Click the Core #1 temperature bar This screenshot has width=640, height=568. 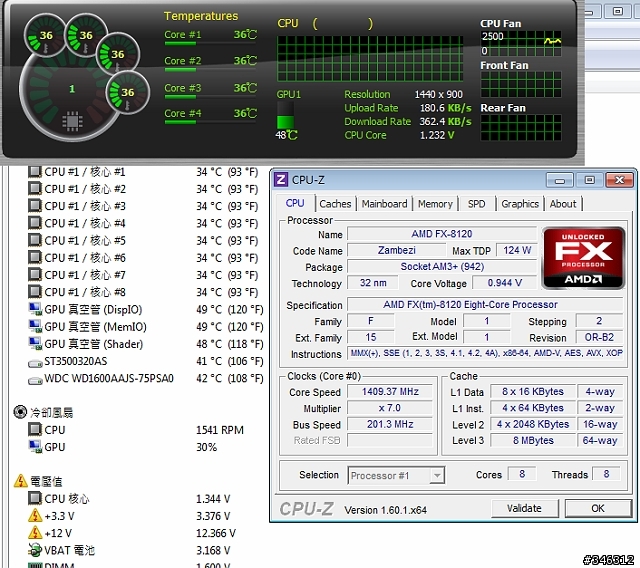coord(210,42)
